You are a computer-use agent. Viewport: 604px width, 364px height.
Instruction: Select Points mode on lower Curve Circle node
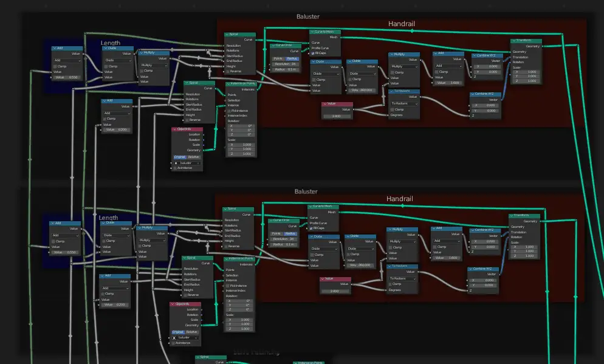[x=276, y=233]
